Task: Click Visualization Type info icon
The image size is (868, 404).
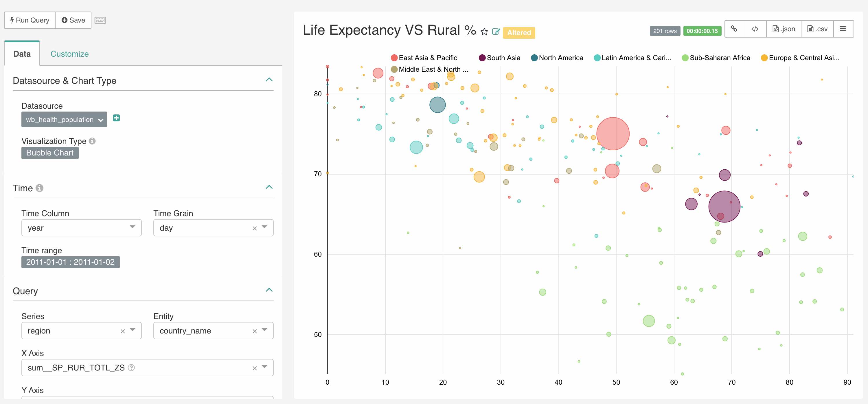Action: [x=92, y=141]
